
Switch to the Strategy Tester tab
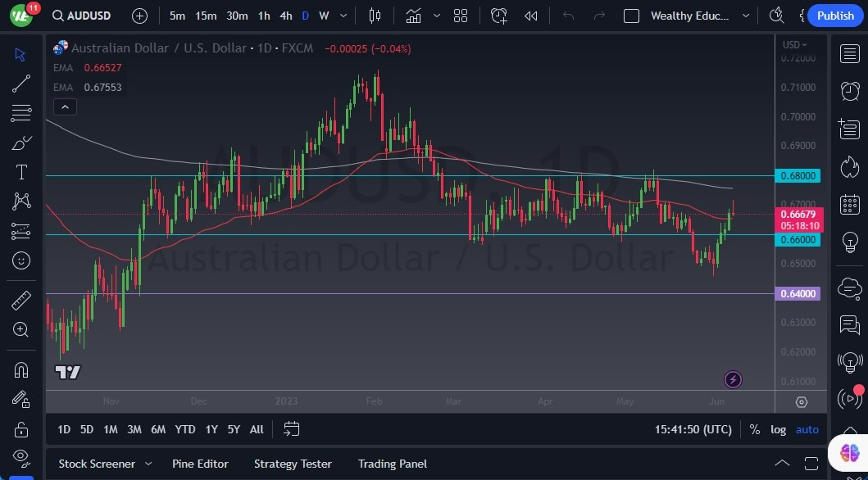click(293, 464)
